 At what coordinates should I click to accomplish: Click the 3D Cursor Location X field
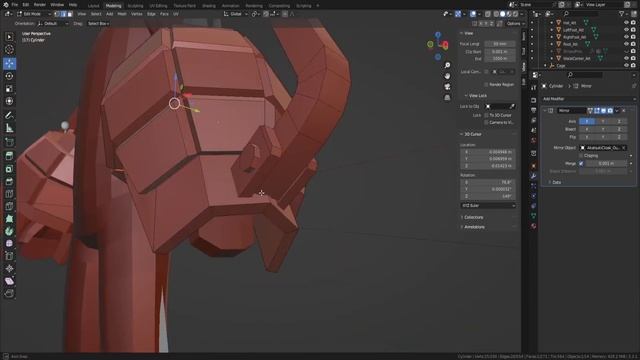coord(488,152)
